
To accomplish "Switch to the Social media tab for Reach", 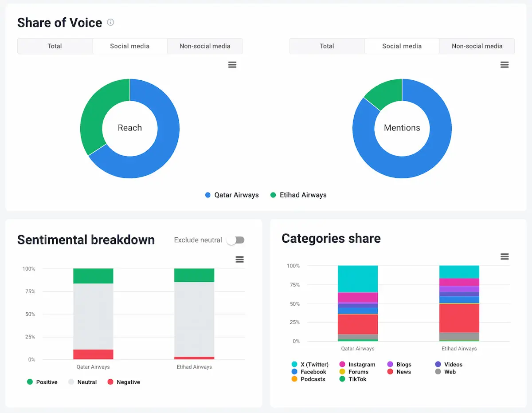I will click(x=129, y=46).
